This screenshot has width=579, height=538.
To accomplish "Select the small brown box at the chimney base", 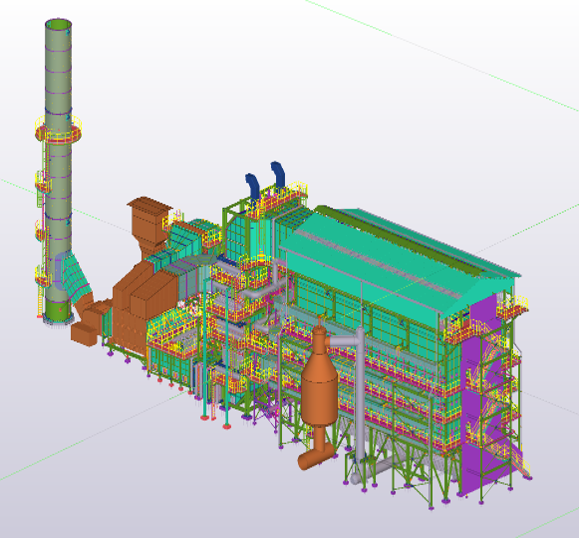I will [84, 334].
